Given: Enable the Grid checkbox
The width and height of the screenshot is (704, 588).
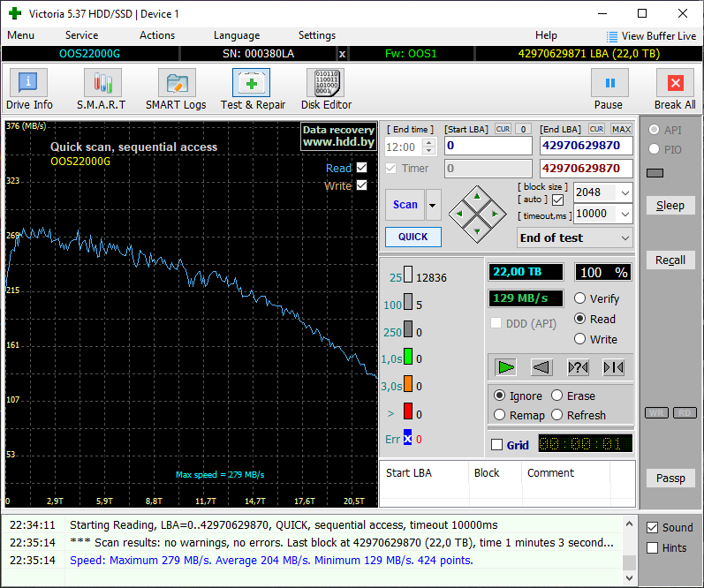Looking at the screenshot, I should 496,445.
